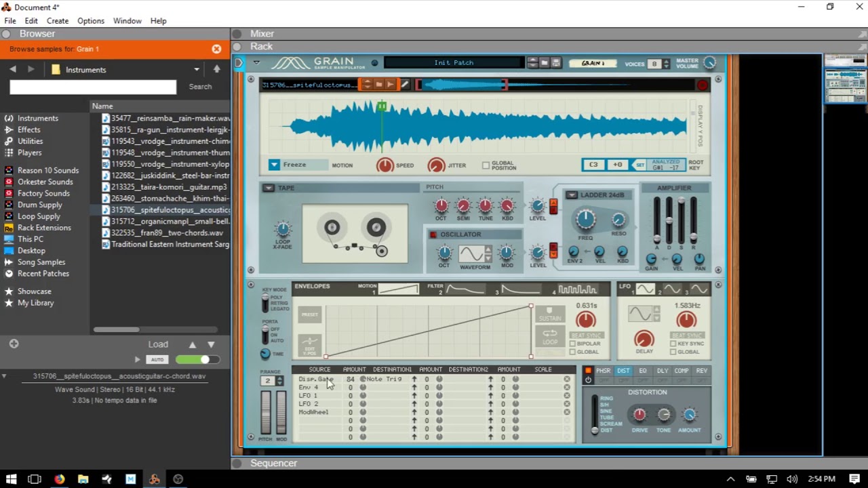This screenshot has width=868, height=488.
Task: Turn the pitch TUNE knob
Action: (x=486, y=205)
